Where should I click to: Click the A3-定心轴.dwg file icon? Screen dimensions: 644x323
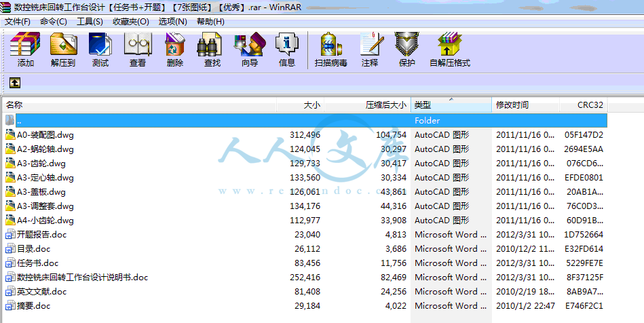click(x=10, y=178)
